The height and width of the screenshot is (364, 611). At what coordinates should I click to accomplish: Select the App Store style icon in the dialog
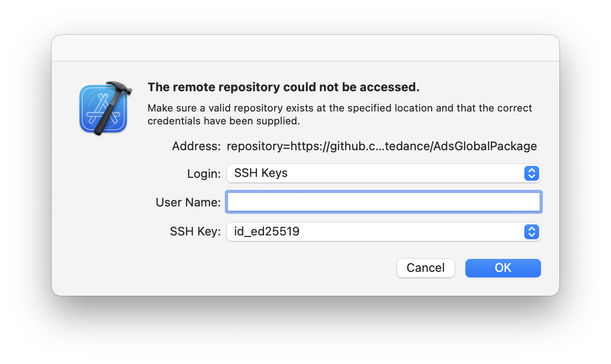[104, 108]
